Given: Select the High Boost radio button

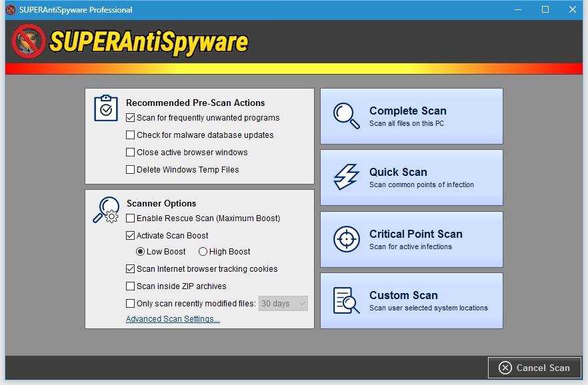Looking at the screenshot, I should click(203, 252).
